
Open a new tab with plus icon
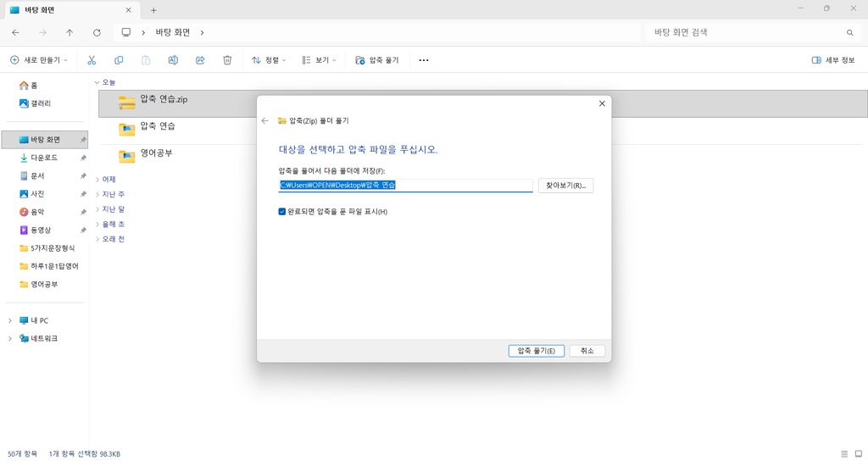[153, 10]
